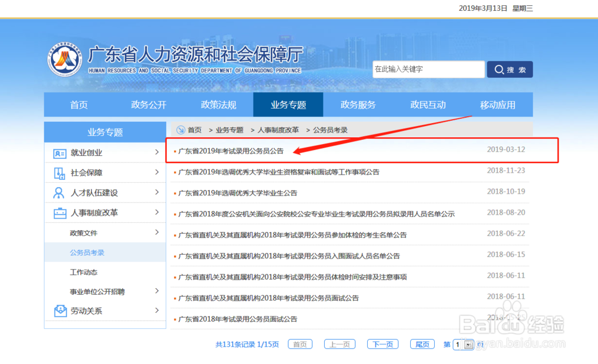Image resolution: width=598 pixels, height=364 pixels.
Task: Expand the 事业单位公开招聘 chevron
Action: point(157,291)
